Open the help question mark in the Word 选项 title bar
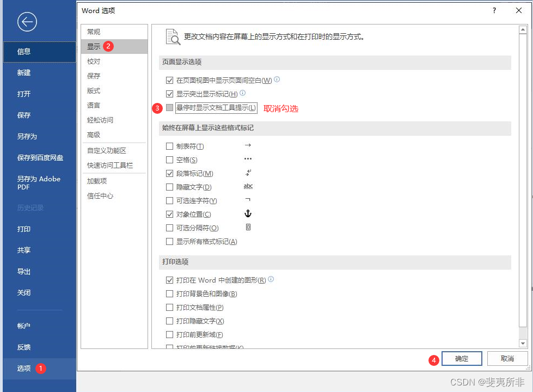533x392 pixels. 494,10
